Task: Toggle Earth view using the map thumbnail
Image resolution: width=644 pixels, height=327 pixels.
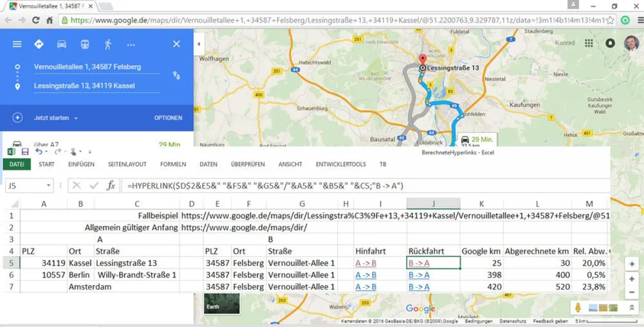Action: click(222, 304)
